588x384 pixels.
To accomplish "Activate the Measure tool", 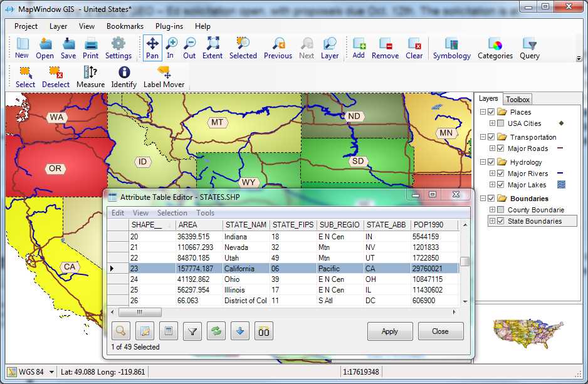I will click(90, 76).
